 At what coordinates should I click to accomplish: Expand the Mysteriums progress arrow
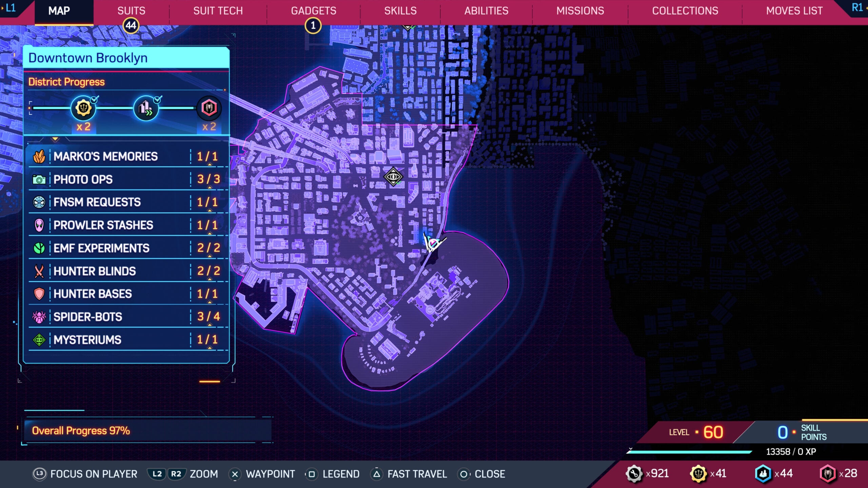pos(211,348)
